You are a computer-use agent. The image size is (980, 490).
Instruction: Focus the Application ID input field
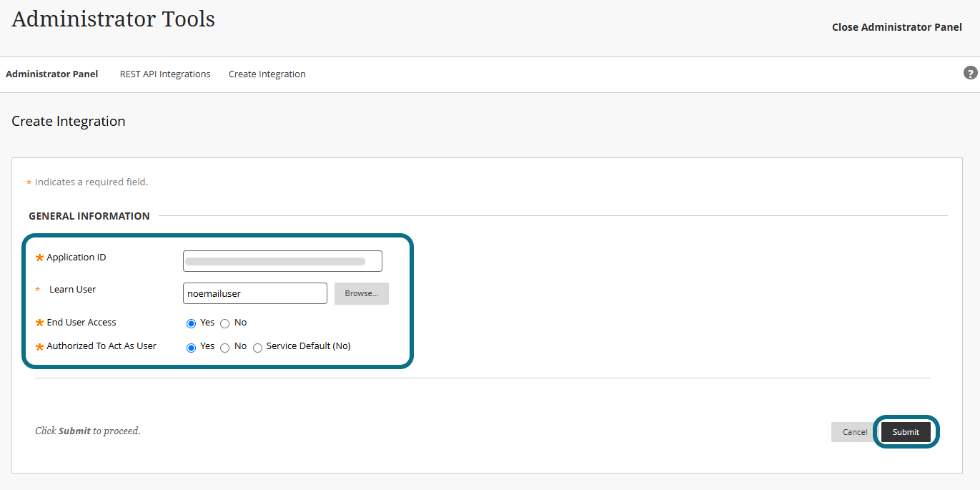[282, 261]
